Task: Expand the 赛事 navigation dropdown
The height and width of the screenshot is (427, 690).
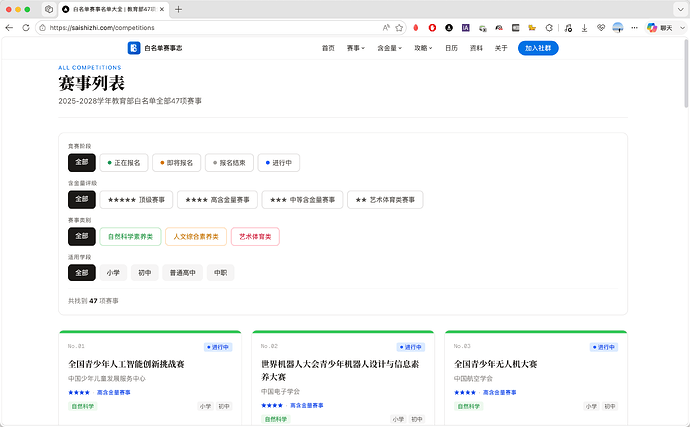Action: 356,48
